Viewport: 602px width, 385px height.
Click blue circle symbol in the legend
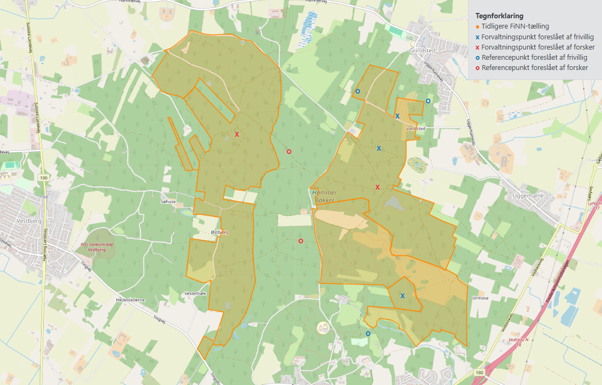pyautogui.click(x=477, y=58)
